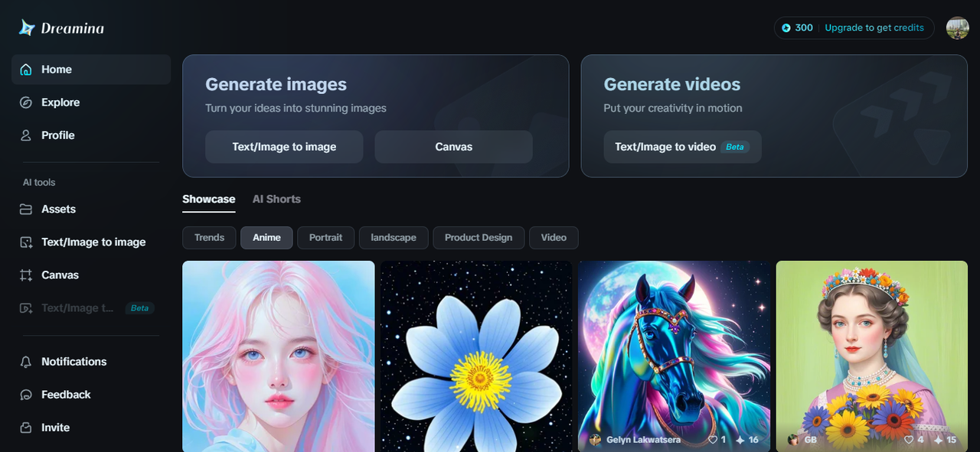Image resolution: width=980 pixels, height=452 pixels.
Task: Open the neon horse image
Action: point(675,356)
